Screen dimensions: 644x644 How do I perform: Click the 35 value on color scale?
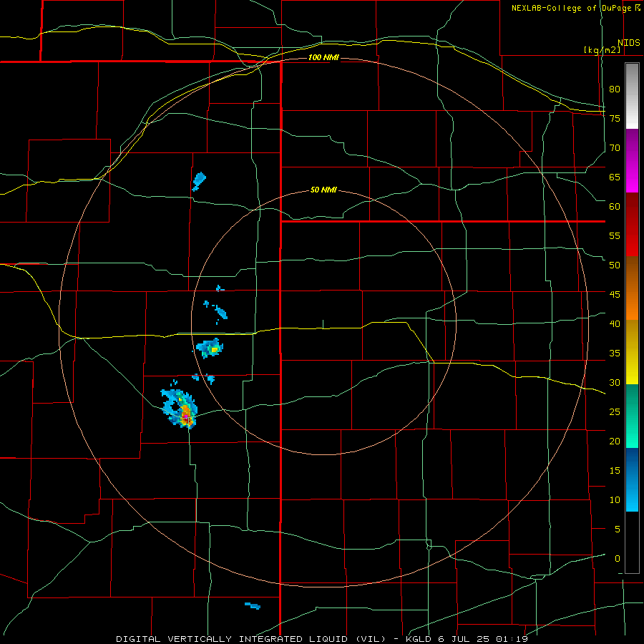click(x=615, y=353)
